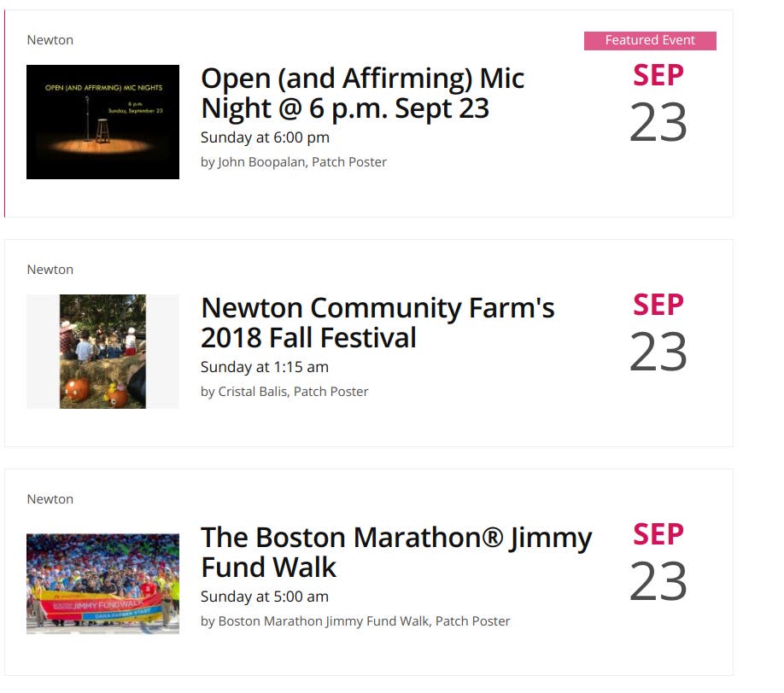Click the "Sunday at 5:00 am" time text
Viewport: 784px width, 693px height.
(x=265, y=597)
